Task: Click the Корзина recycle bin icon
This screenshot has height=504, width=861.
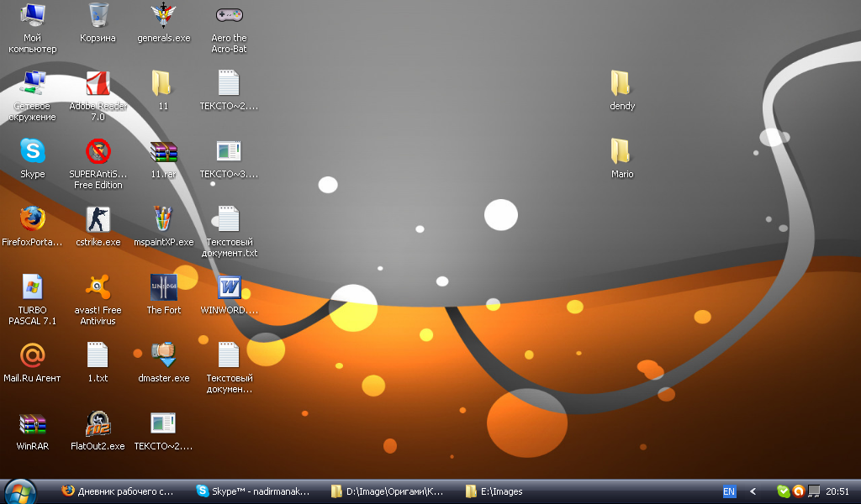Action: click(98, 16)
